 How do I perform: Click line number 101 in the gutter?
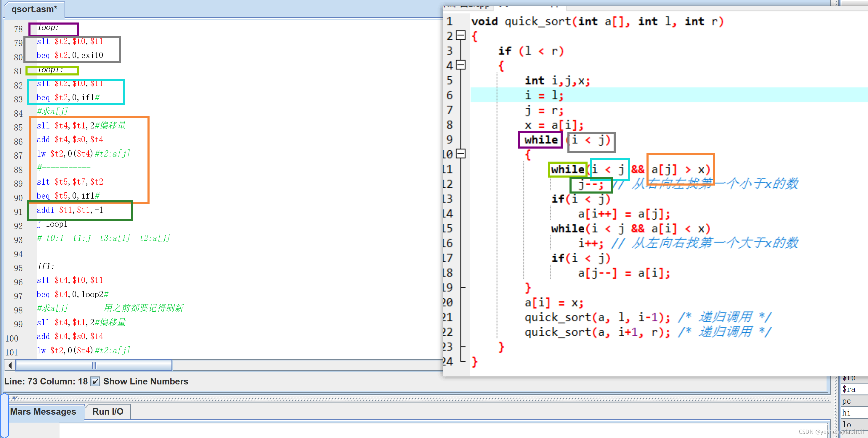coord(12,352)
